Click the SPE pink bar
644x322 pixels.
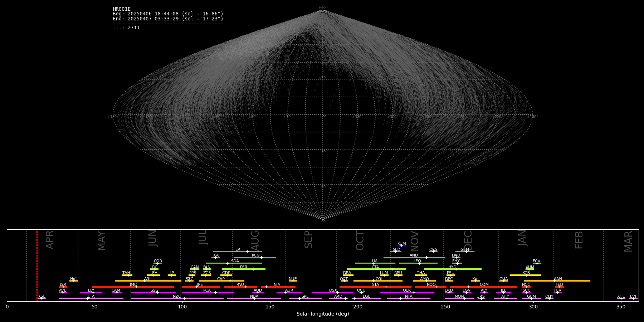coord(305,298)
